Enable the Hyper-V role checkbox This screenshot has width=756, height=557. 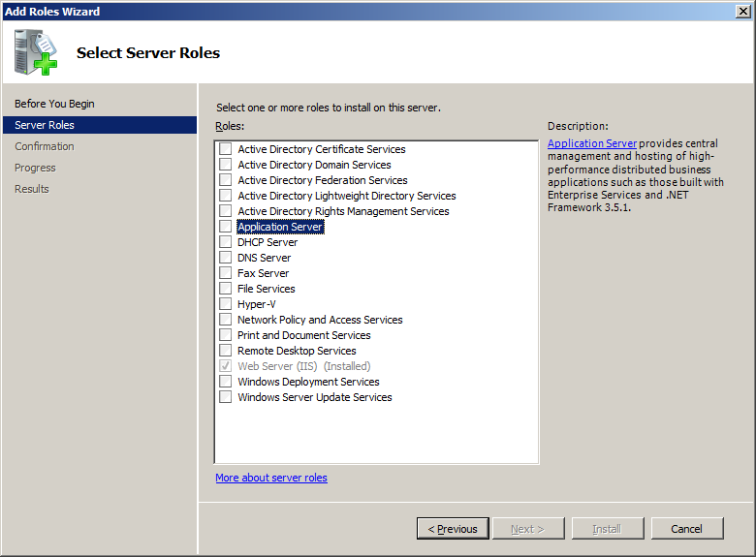[225, 304]
